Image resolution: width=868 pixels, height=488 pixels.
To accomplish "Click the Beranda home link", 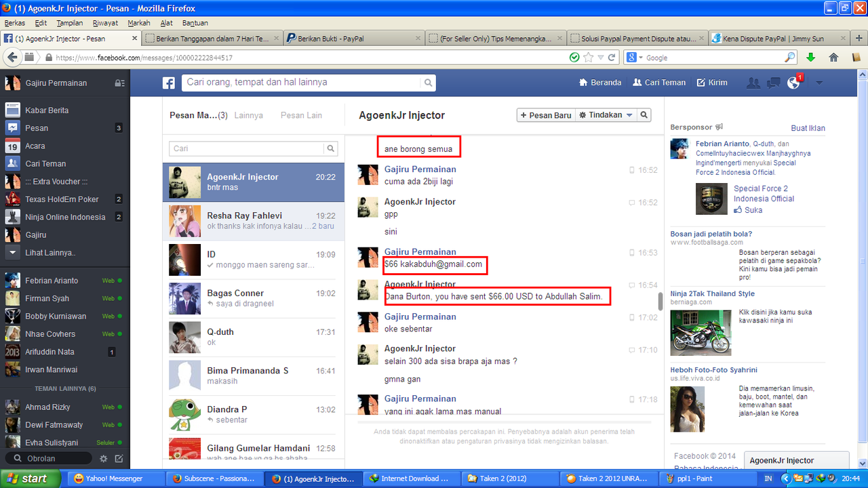I will 600,82.
